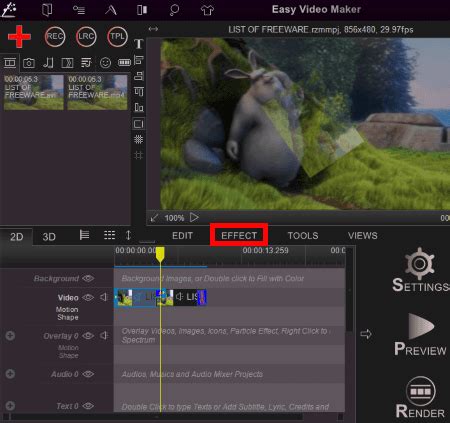Click the split panel icon in top bar
The image size is (450, 423).
(x=142, y=10)
